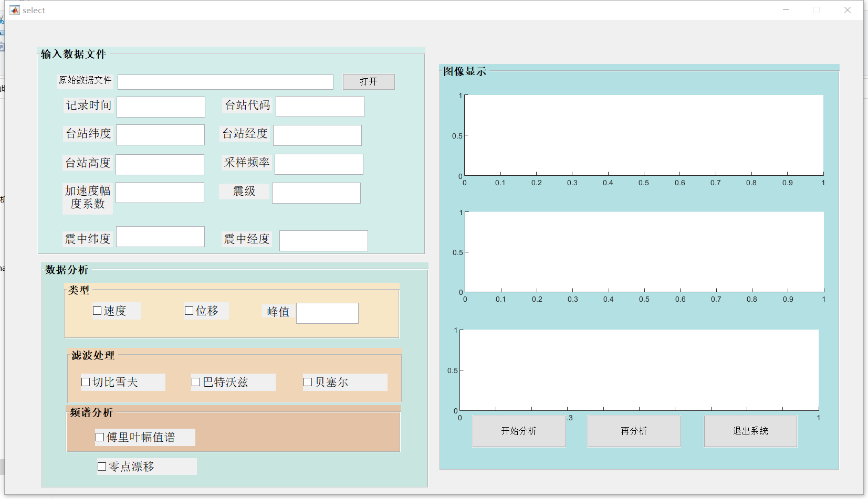Click the 再分析 button
Image resolution: width=868 pixels, height=499 pixels.
tap(634, 431)
